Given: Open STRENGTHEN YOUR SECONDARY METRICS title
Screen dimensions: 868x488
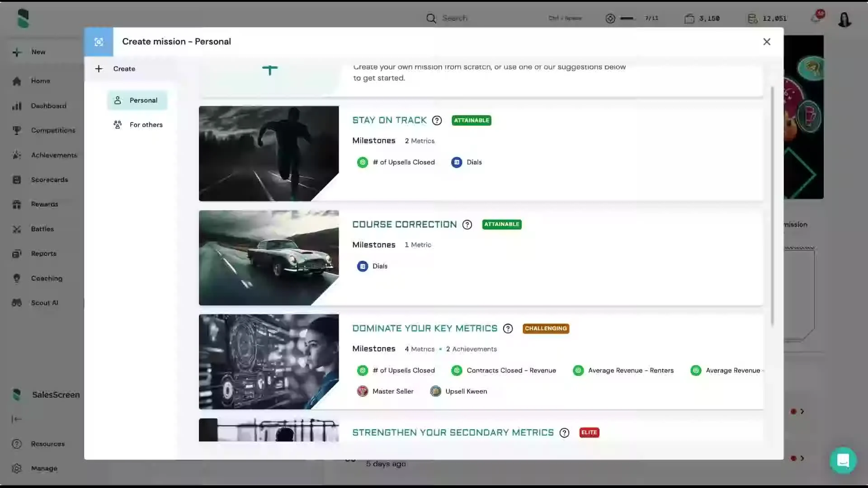Looking at the screenshot, I should [453, 432].
